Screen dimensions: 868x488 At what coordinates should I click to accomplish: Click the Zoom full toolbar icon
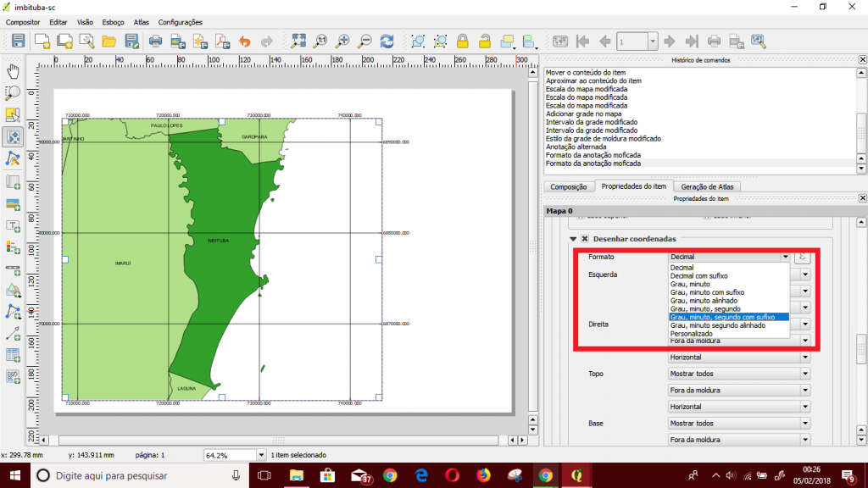coord(298,41)
